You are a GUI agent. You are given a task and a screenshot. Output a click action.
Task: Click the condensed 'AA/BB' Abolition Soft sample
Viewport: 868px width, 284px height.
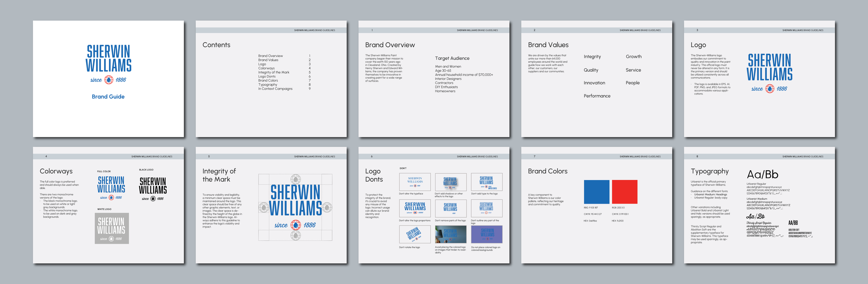793,223
